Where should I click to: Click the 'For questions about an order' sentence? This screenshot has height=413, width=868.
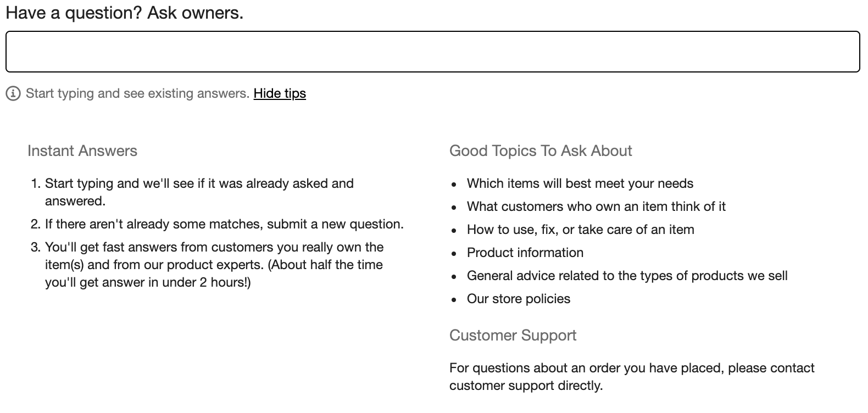pyautogui.click(x=632, y=368)
